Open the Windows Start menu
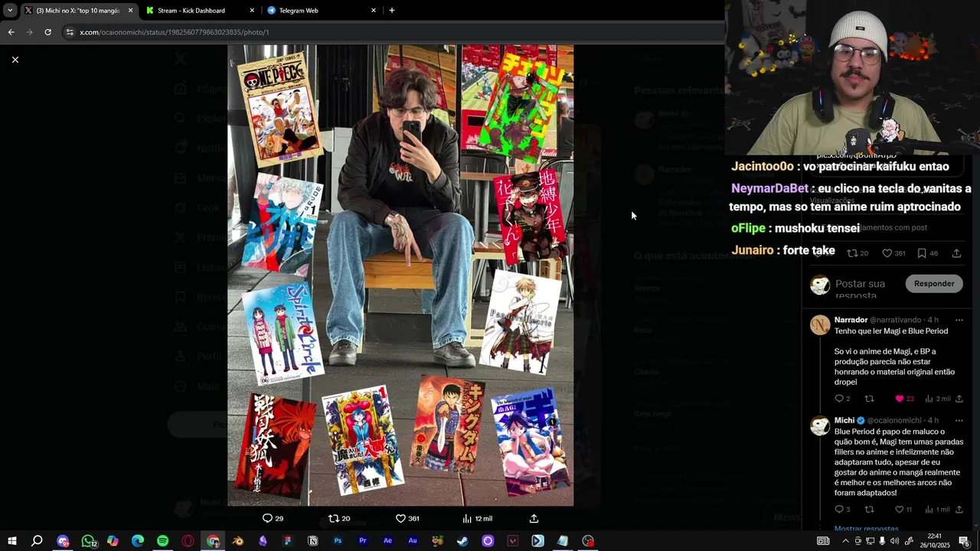 pos(12,541)
